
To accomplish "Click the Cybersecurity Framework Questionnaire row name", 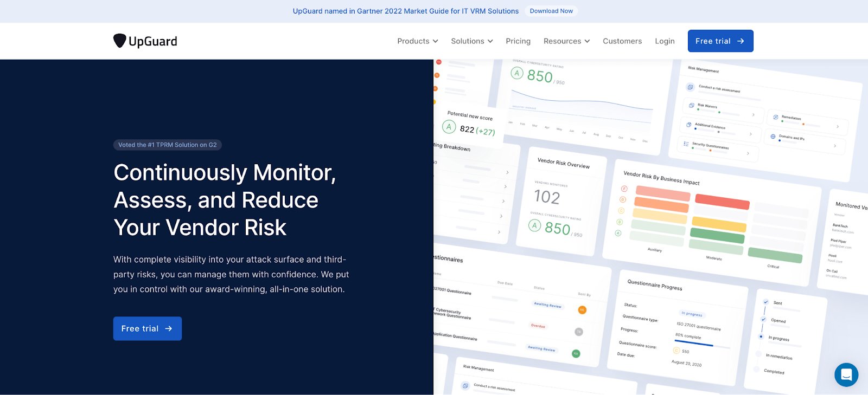I will tap(452, 313).
